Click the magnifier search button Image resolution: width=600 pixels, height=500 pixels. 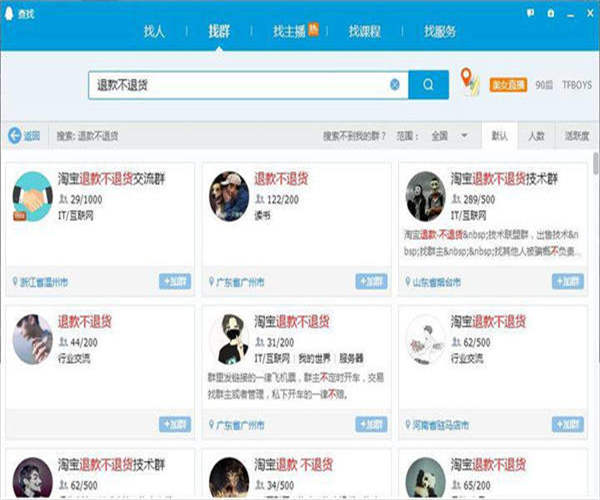pos(429,85)
